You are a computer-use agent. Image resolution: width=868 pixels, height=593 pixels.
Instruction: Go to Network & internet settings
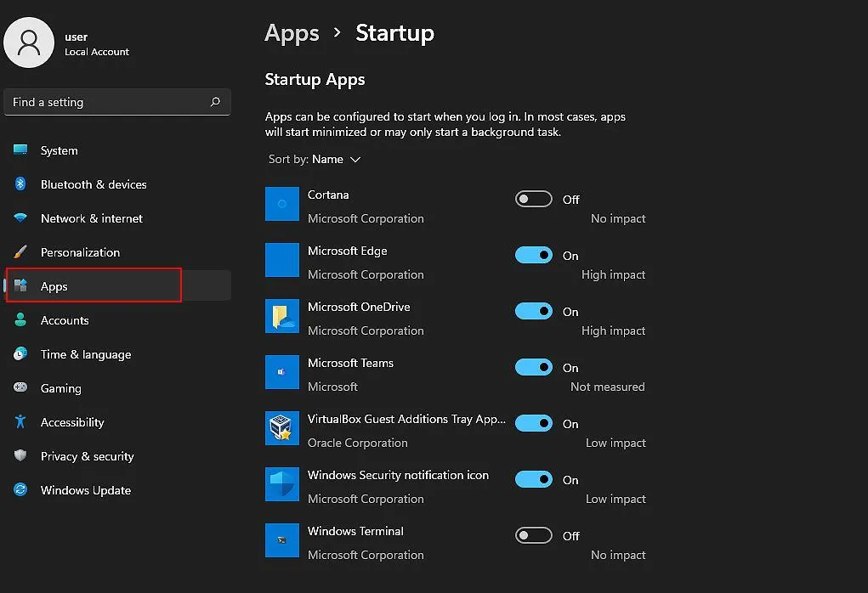click(117, 218)
